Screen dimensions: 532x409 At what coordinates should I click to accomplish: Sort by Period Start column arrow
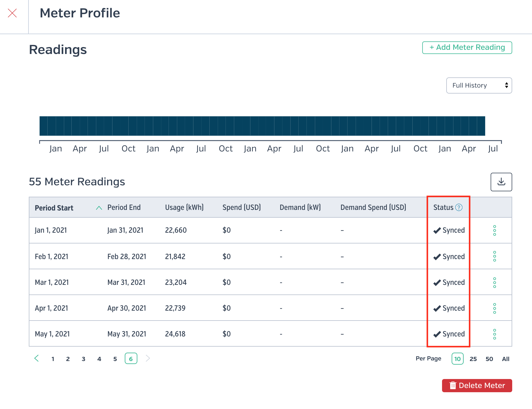99,208
